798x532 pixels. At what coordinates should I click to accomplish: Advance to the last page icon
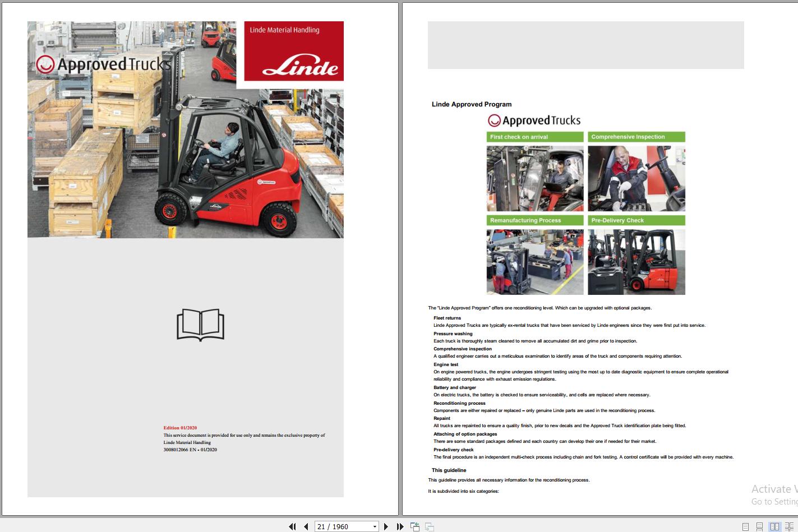tap(400, 526)
